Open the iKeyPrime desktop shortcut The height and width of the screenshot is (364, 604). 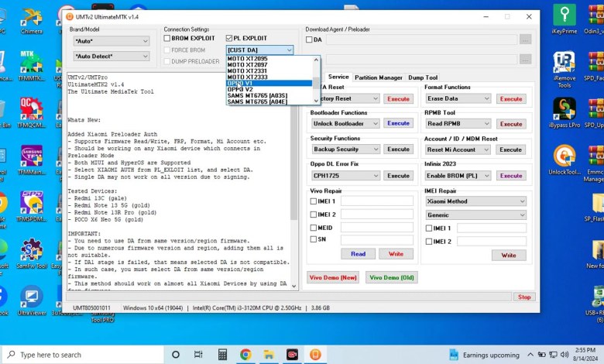point(565,17)
